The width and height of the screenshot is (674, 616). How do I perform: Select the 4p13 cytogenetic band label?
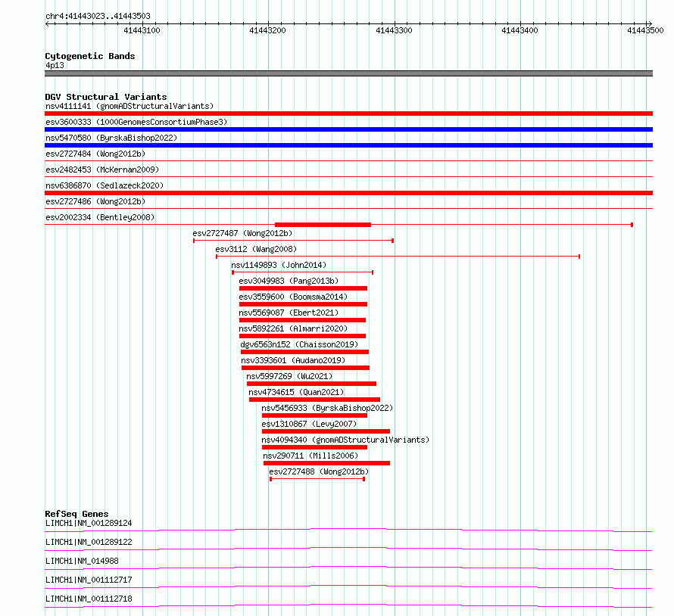click(55, 65)
